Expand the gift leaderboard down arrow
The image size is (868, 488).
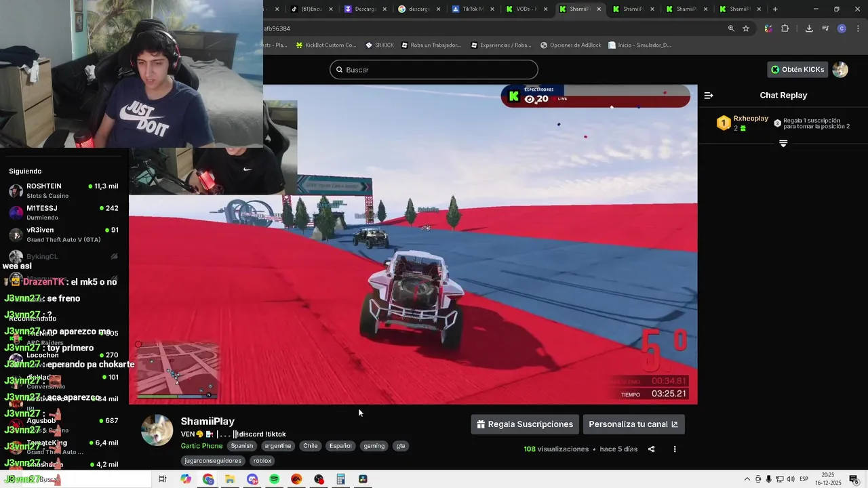tap(783, 144)
